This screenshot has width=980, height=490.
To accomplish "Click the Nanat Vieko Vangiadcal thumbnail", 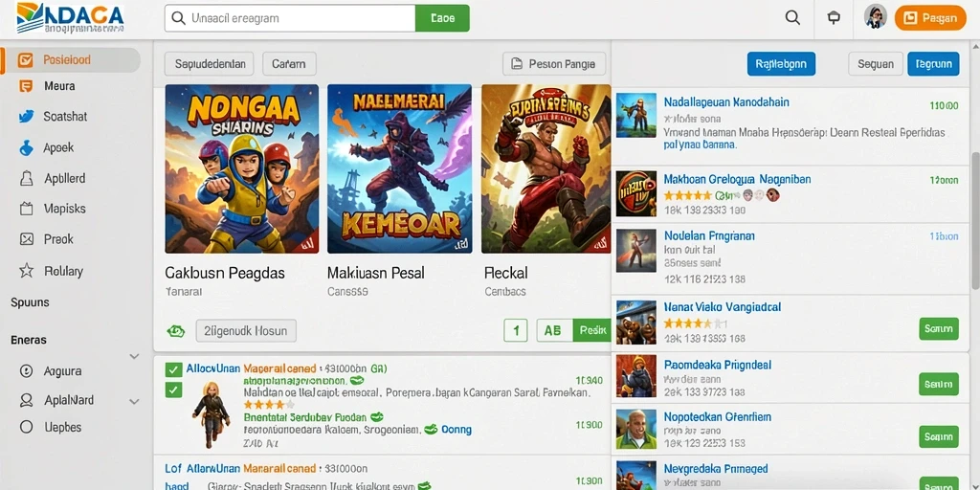I will pos(636,323).
